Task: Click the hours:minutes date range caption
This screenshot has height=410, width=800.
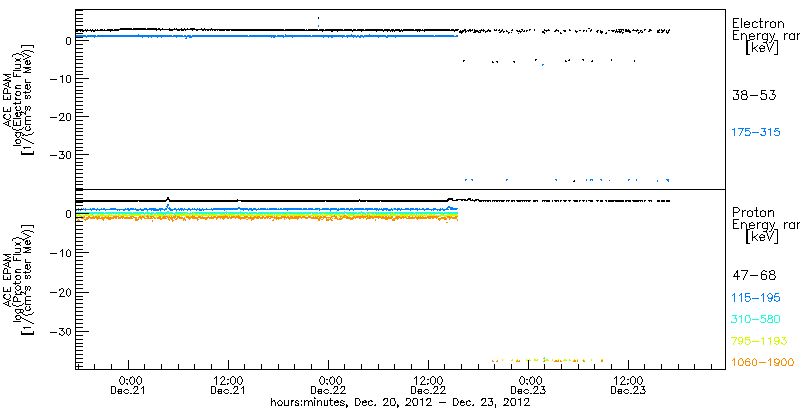Action: [x=400, y=402]
